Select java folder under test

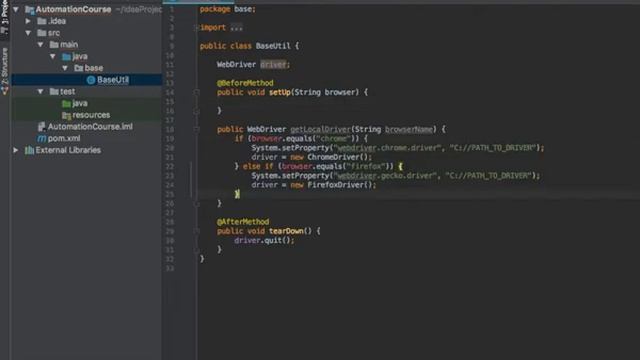[80, 103]
